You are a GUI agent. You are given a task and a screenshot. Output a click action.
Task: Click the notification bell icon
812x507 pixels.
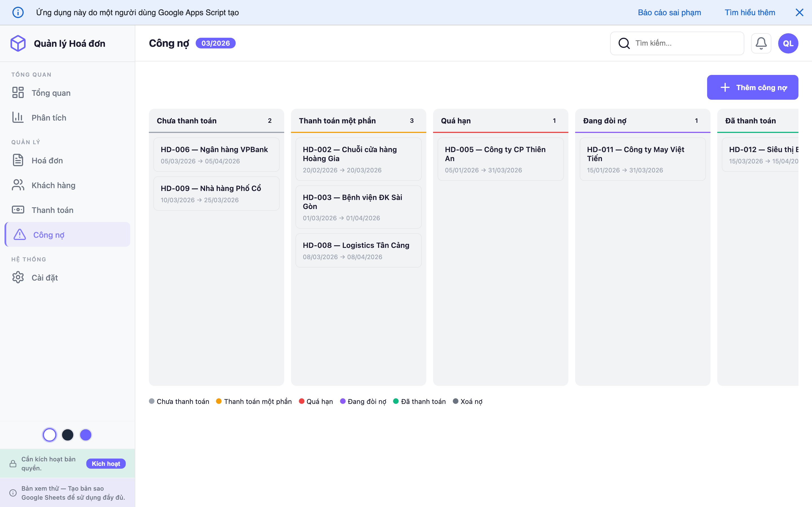click(761, 43)
